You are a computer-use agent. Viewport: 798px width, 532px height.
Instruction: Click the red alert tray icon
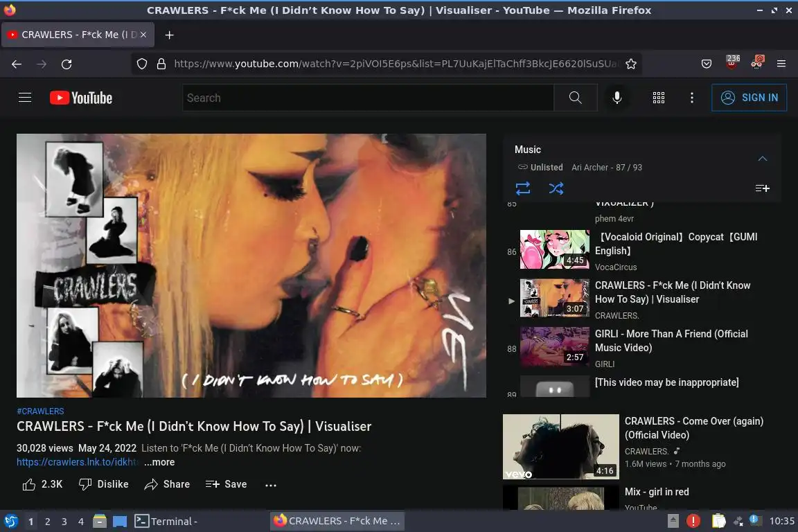693,521
